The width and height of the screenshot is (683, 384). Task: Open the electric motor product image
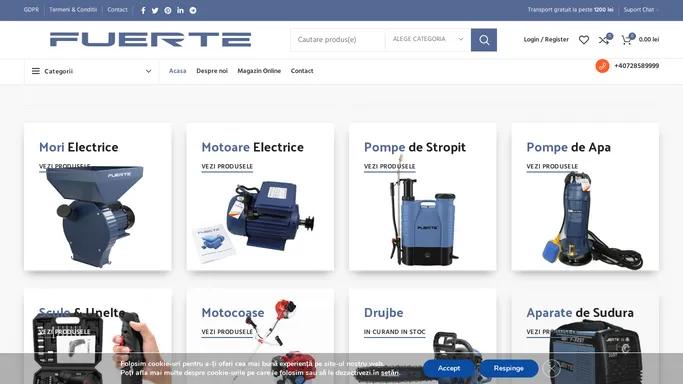(x=254, y=221)
